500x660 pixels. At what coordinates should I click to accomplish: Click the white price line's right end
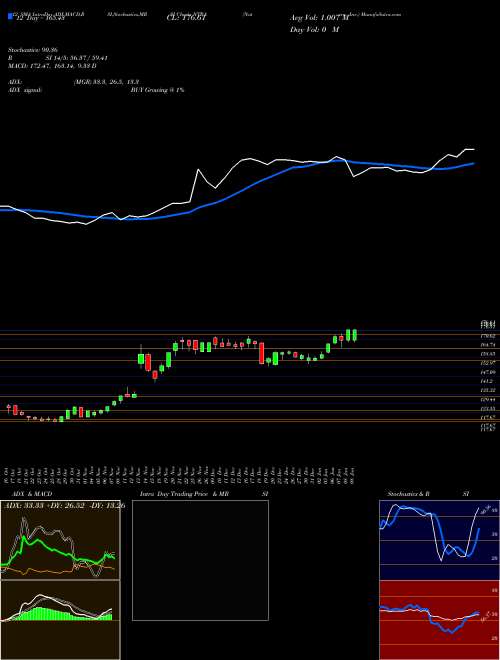click(x=473, y=149)
